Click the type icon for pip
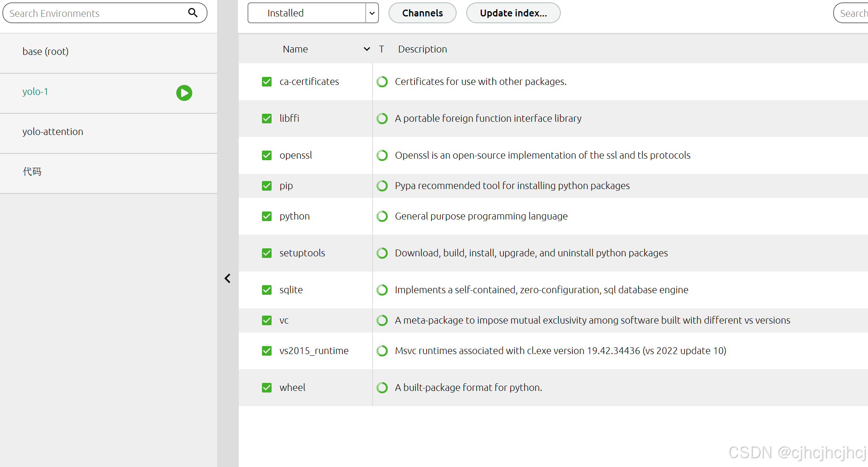 coord(382,186)
